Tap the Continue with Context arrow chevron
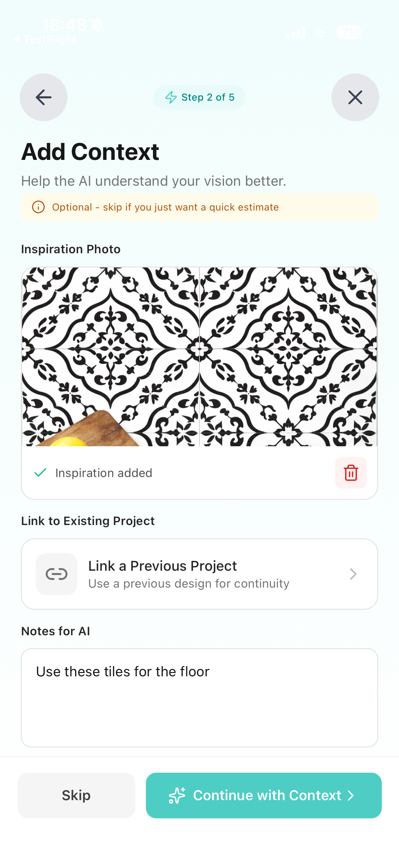The image size is (399, 868). [351, 795]
